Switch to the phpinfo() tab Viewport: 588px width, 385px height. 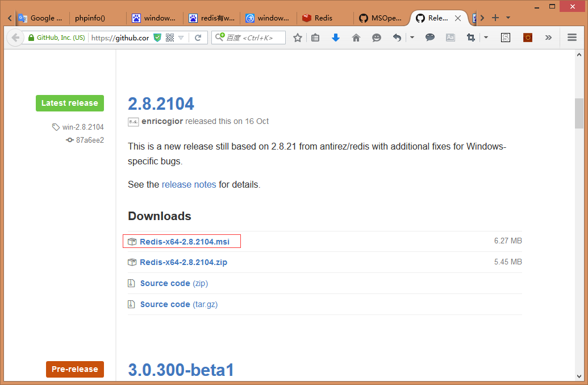(90, 18)
